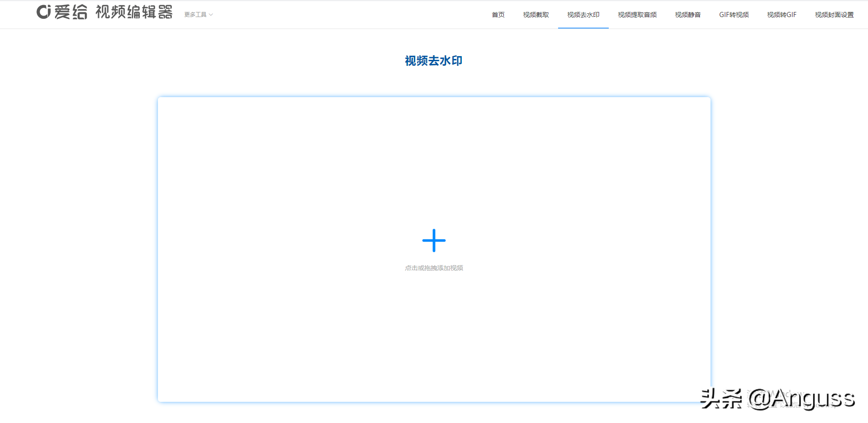Open the 视频封面设置 tab
This screenshot has width=868, height=423.
pyautogui.click(x=834, y=15)
